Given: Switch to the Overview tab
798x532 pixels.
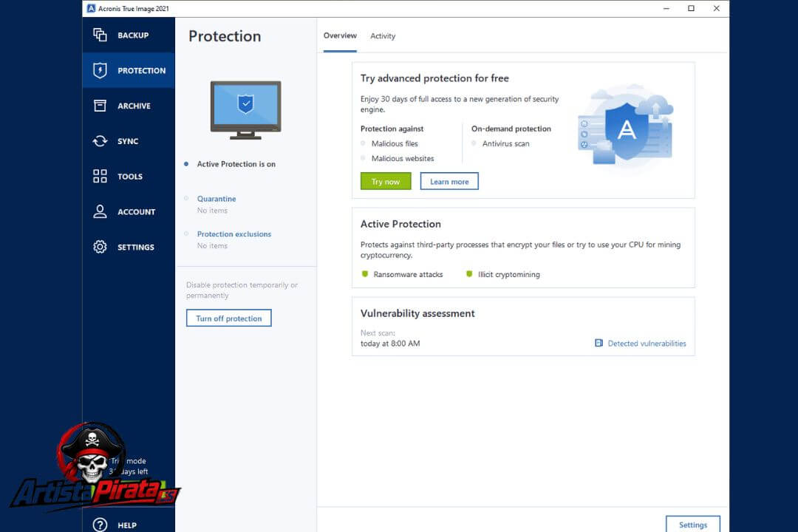Looking at the screenshot, I should (x=340, y=35).
